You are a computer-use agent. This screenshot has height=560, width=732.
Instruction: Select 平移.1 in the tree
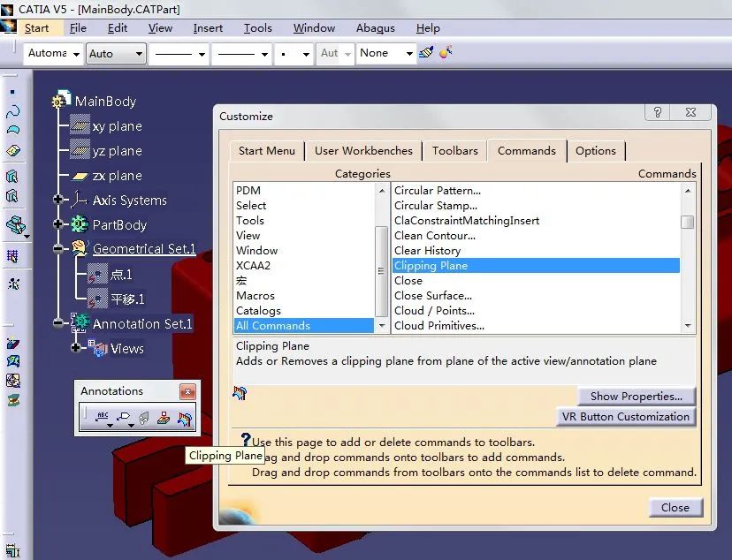[127, 299]
